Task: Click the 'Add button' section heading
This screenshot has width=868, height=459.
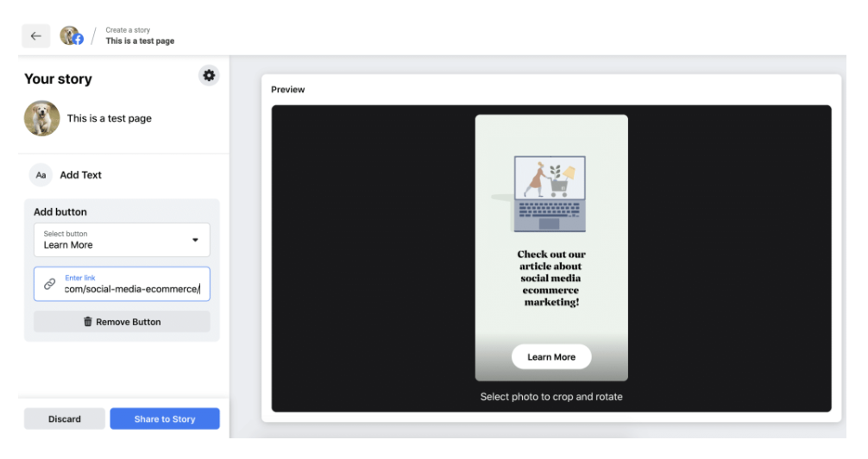Action: 60,212
